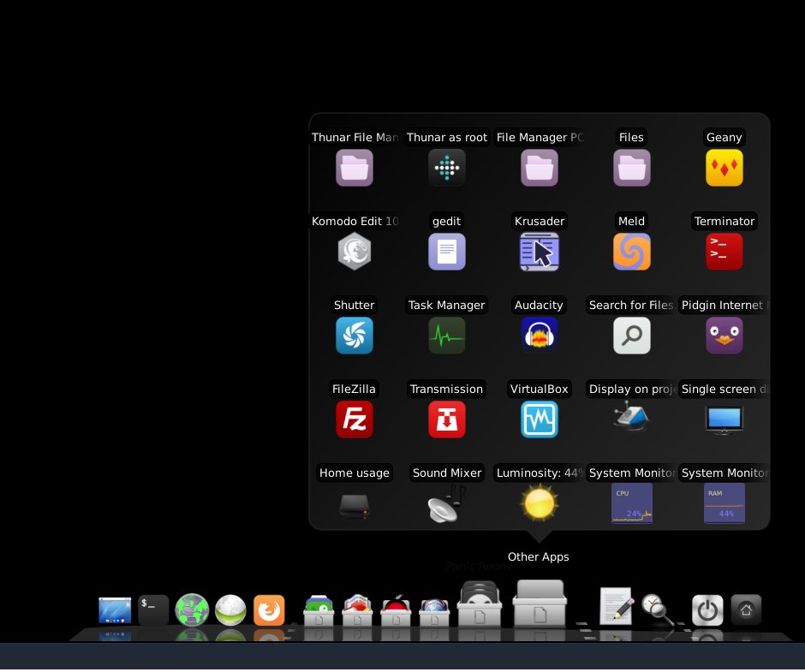The image size is (805, 672).
Task: Open the gedit text editor
Action: 447,252
